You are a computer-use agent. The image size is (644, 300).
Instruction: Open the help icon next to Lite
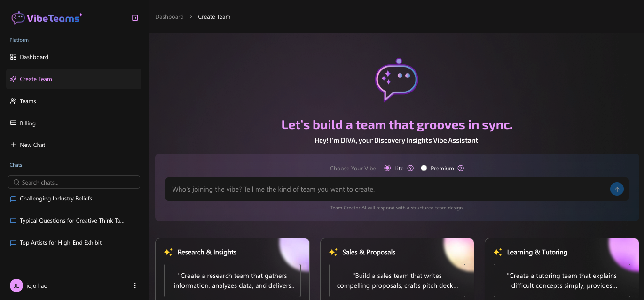410,168
